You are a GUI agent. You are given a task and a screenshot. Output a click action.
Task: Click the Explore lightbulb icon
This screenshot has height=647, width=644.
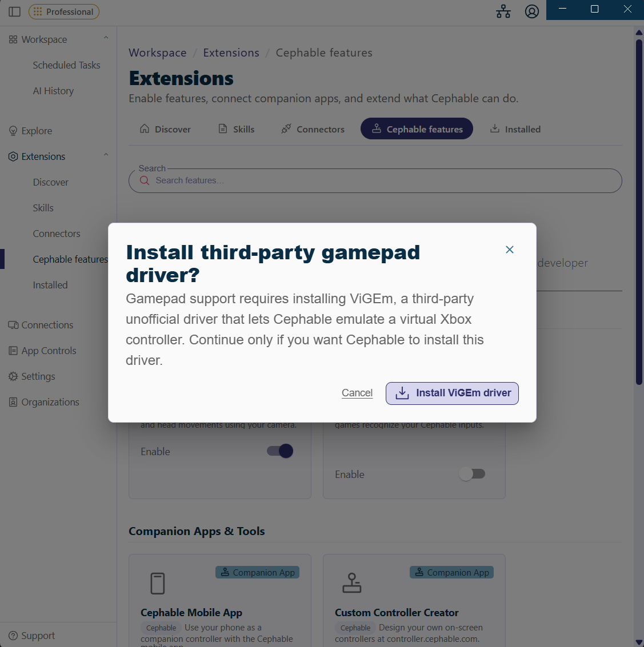[x=13, y=131]
